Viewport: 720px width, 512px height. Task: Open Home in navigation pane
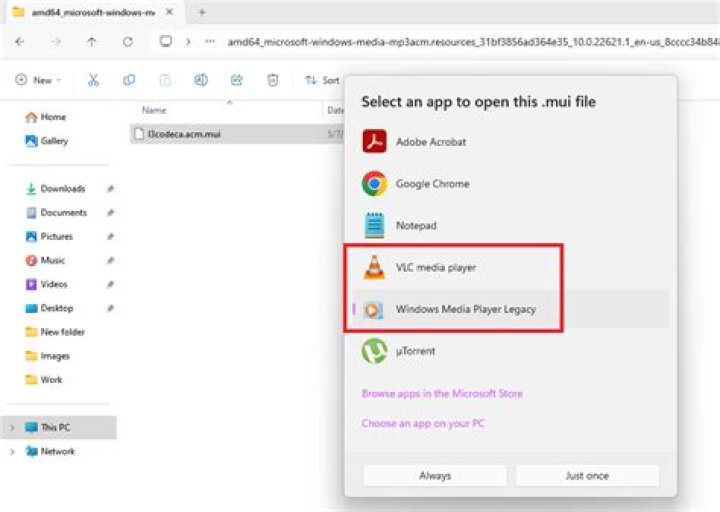tap(46, 117)
